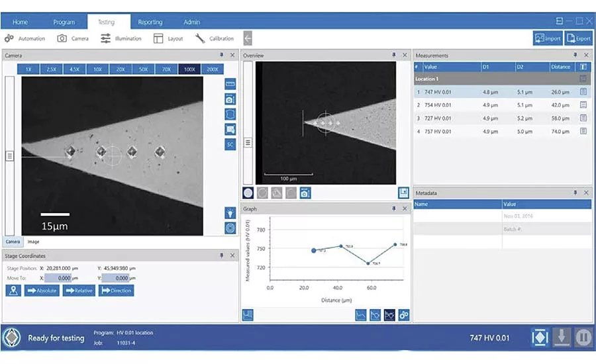The width and height of the screenshot is (596, 364).
Task: Open the details icon for measurement 757 HV 0.01
Action: [583, 131]
